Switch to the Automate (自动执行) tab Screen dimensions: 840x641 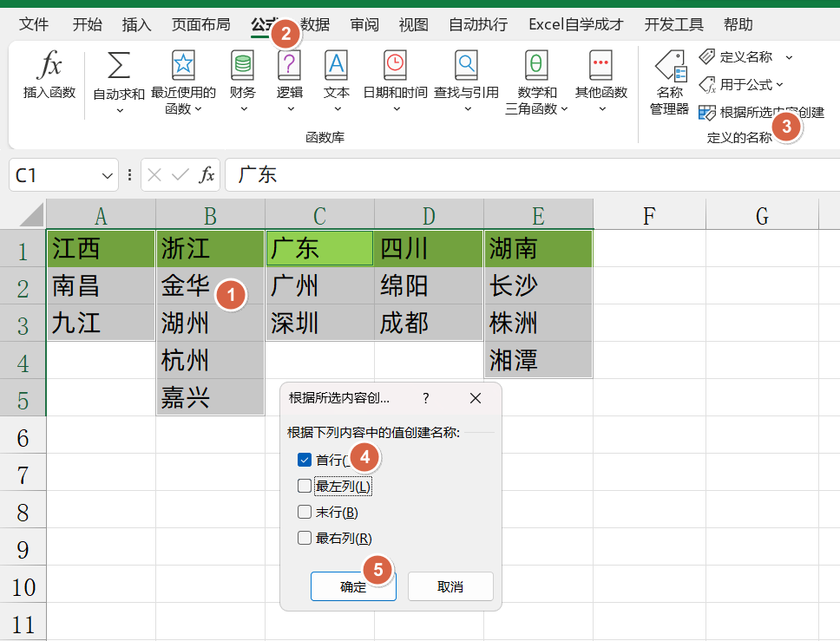pos(478,24)
